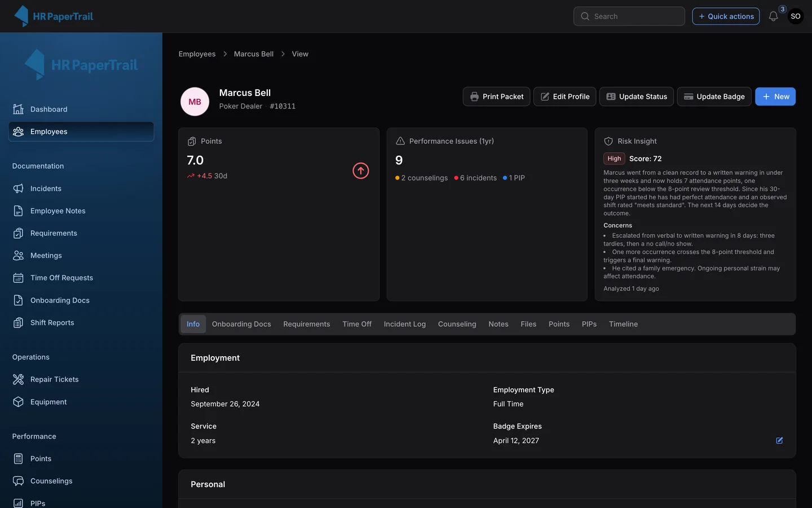Open the Onboarding Docs tab
This screenshot has height=508, width=812.
[x=241, y=324]
